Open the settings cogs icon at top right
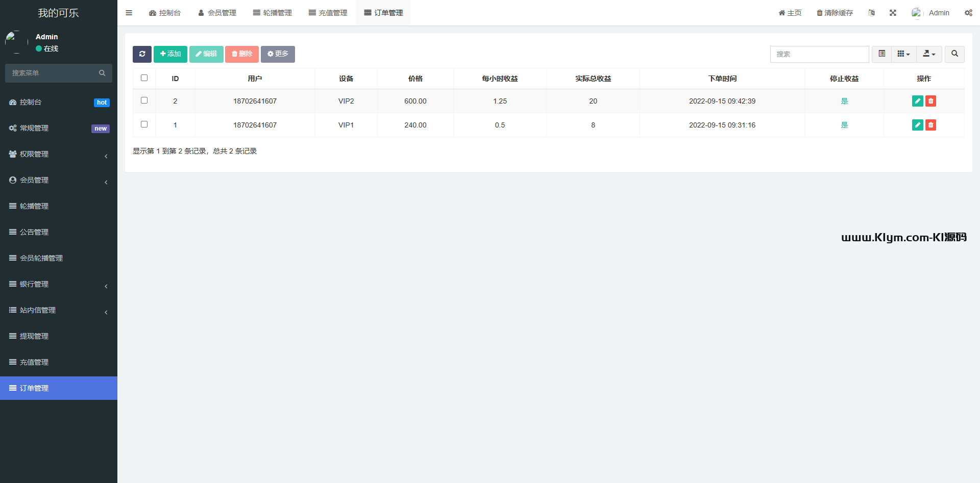The image size is (980, 483). (968, 13)
